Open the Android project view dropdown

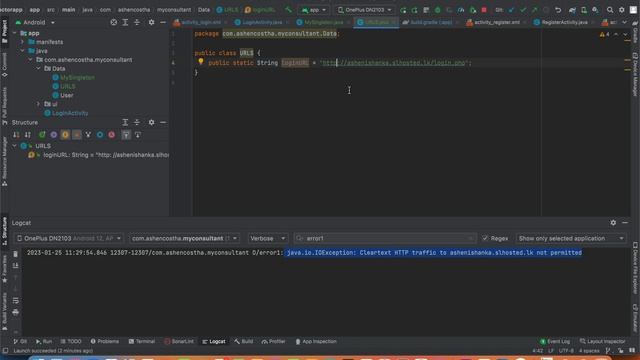tap(35, 22)
